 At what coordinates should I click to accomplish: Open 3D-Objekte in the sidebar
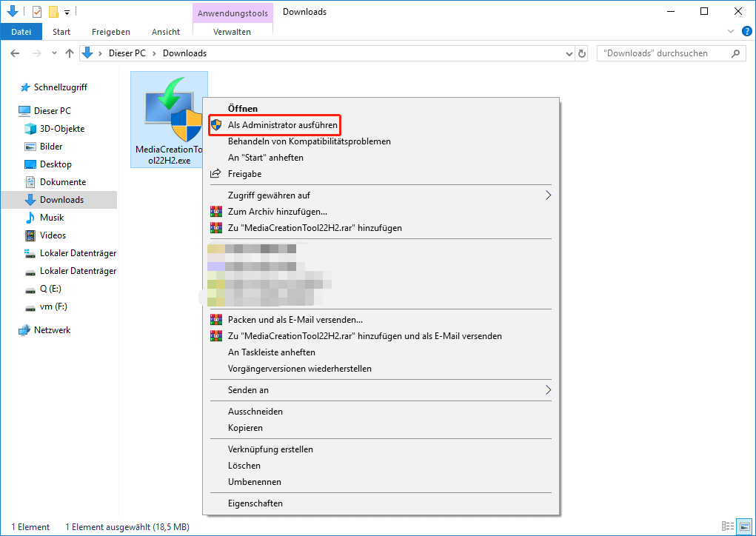62,129
